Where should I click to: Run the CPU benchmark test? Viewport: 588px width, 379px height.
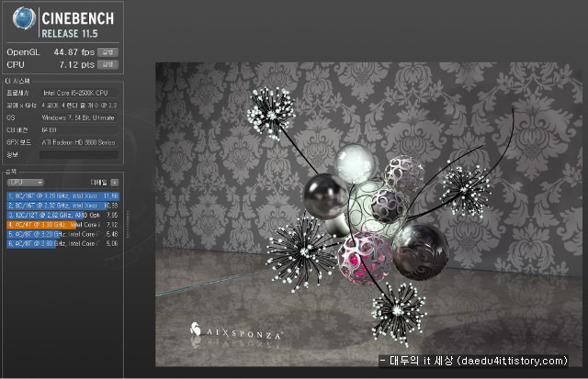tap(107, 64)
